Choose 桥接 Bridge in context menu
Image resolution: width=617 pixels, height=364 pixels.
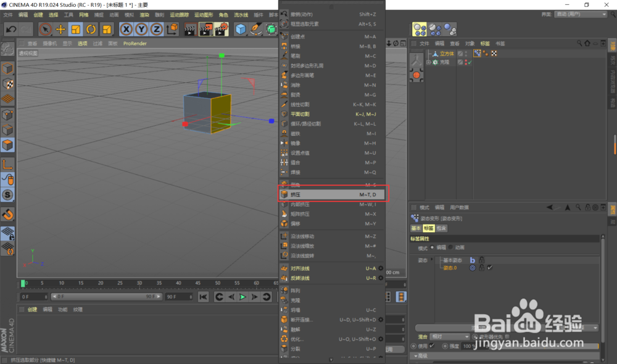pyautogui.click(x=332, y=46)
